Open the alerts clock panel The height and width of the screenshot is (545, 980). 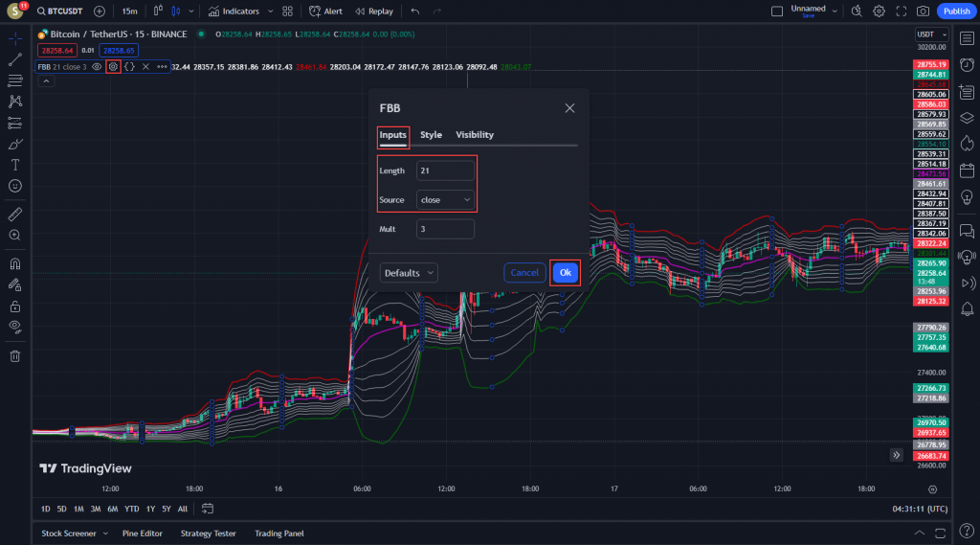967,65
